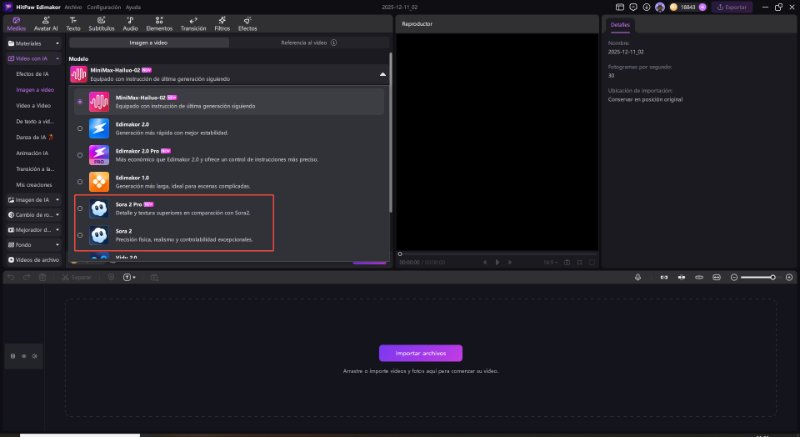Image resolution: width=800 pixels, height=437 pixels.
Task: Open the Subtítulos tool
Action: point(102,24)
